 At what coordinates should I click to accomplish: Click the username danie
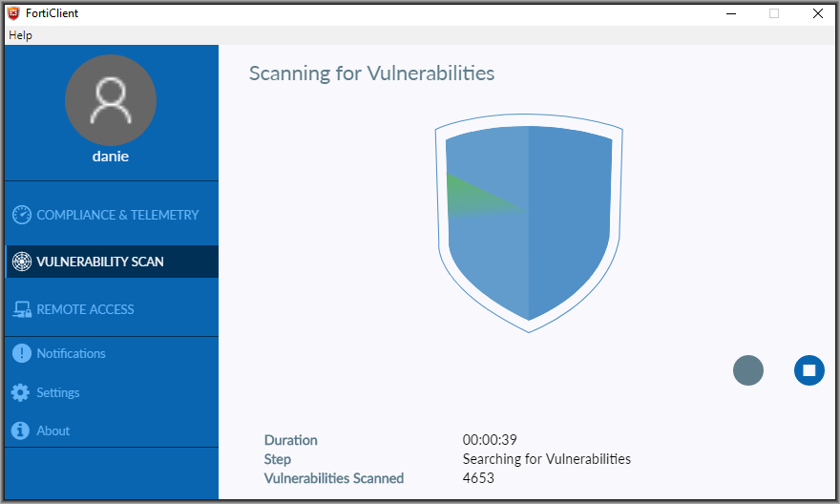(x=111, y=157)
